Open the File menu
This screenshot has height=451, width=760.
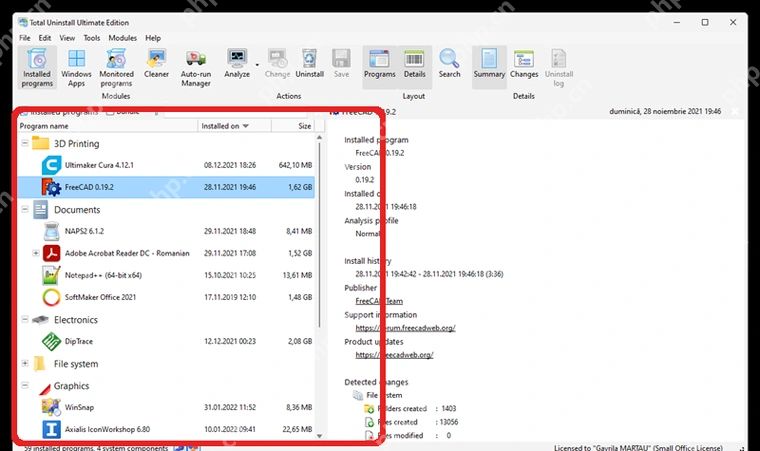[x=25, y=38]
